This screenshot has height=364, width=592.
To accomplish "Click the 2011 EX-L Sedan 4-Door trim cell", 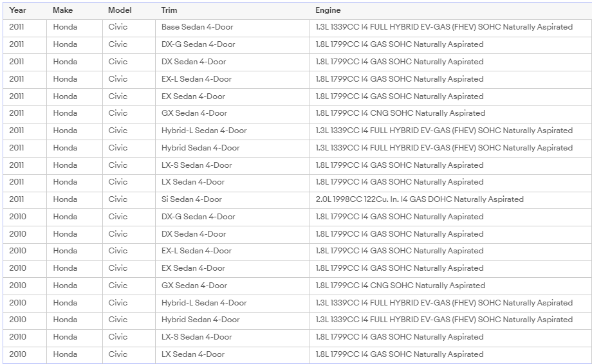I will point(196,79).
